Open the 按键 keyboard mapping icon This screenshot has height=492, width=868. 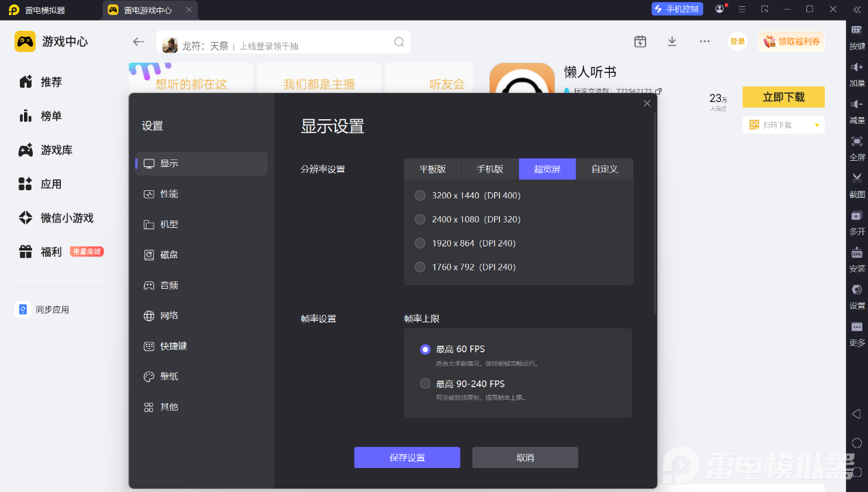pos(857,30)
